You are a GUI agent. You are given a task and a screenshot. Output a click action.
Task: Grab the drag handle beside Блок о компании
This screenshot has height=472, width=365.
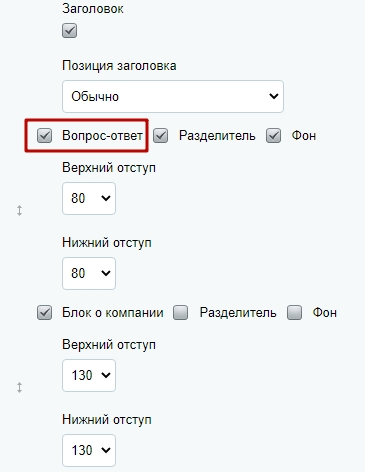click(x=20, y=388)
